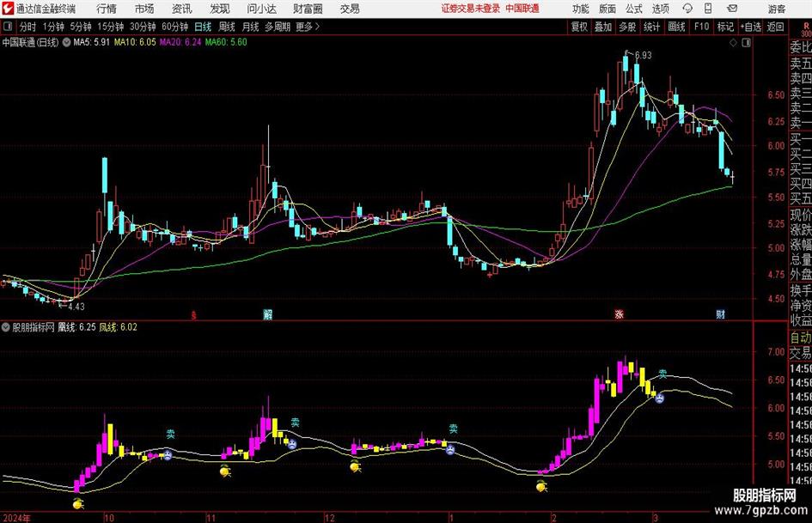Click the MA20: 6.24 indicator label
The width and height of the screenshot is (812, 523).
[180, 42]
